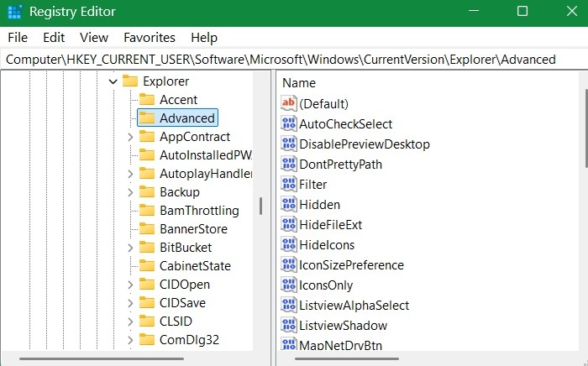This screenshot has height=366, width=588.
Task: Click the values pane horizontal scrollbar thumb
Action: [x=347, y=358]
